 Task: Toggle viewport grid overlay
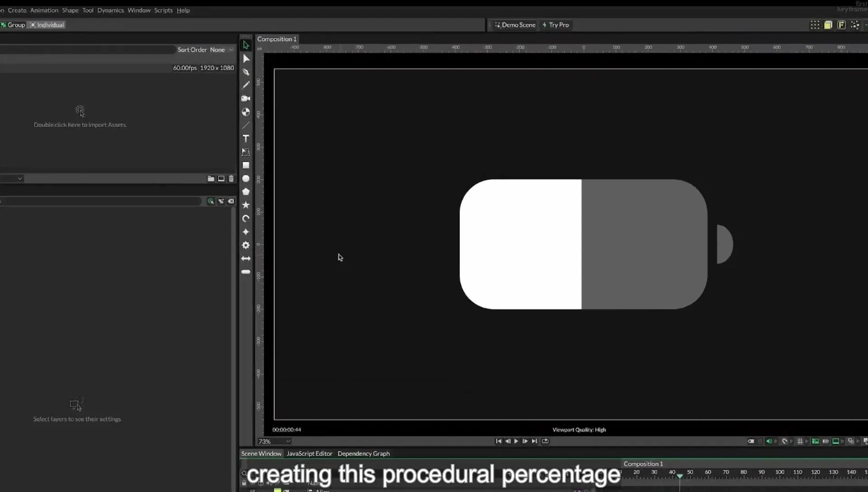pos(800,441)
